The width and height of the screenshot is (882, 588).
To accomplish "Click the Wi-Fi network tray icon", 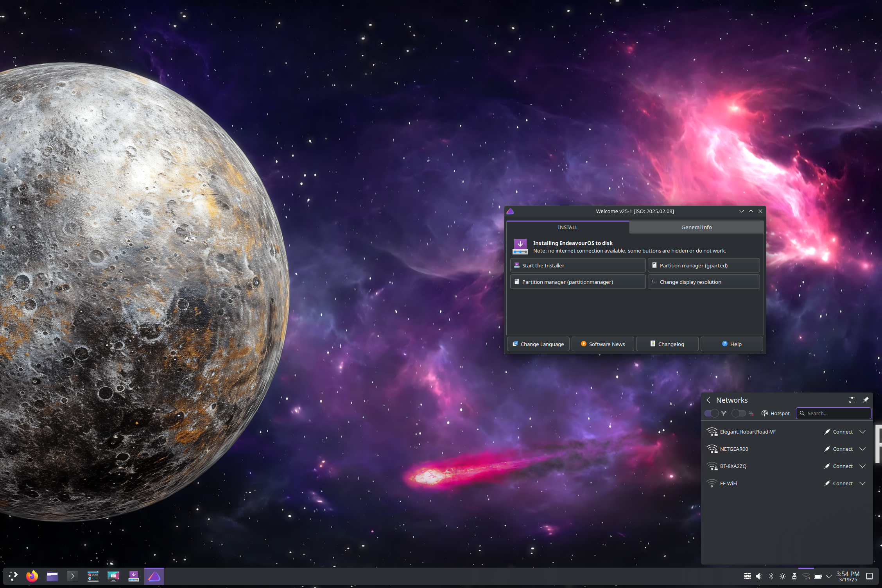I will pyautogui.click(x=806, y=576).
